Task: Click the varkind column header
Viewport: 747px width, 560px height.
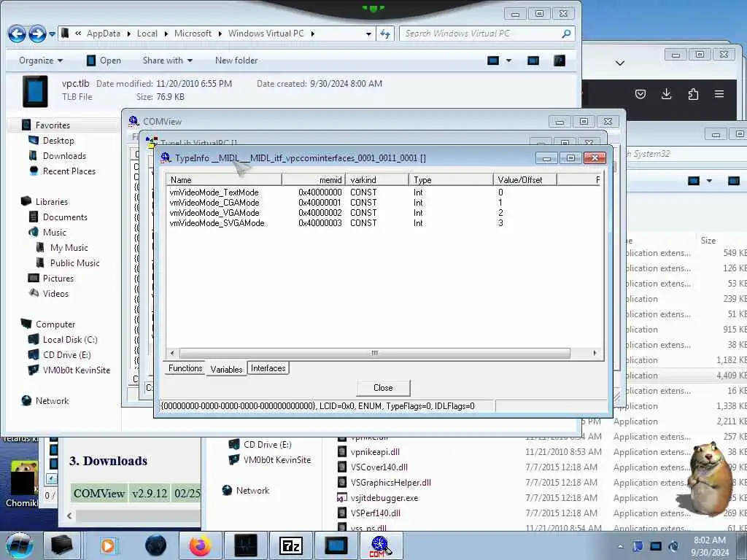Action: tap(377, 179)
